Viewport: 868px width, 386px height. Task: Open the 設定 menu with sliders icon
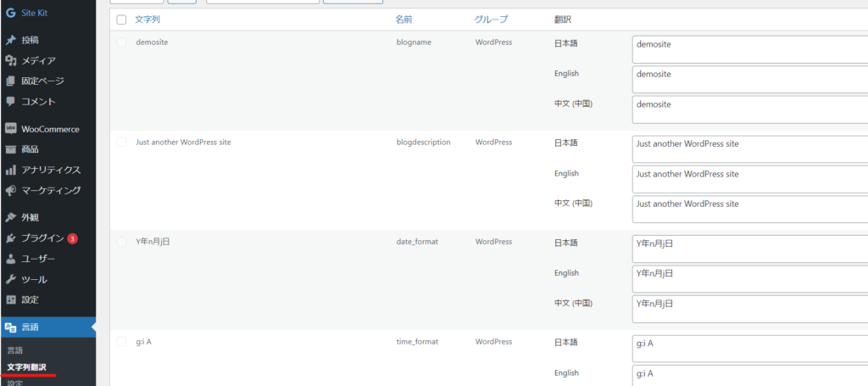click(31, 299)
